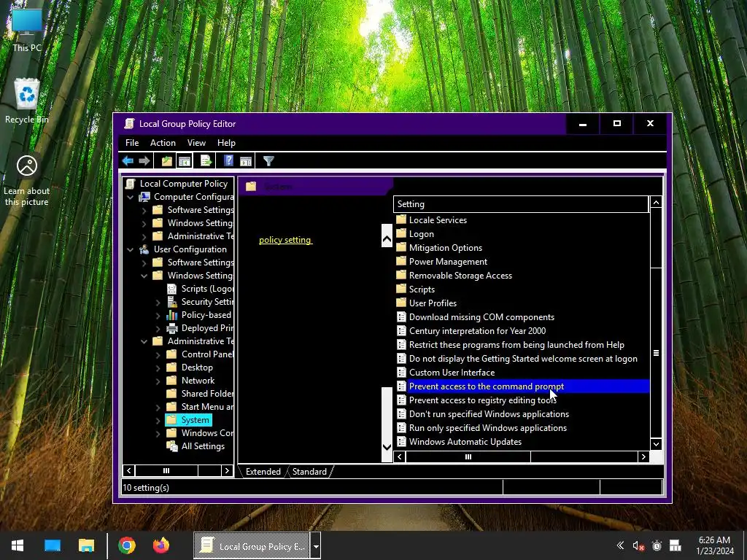Image resolution: width=747 pixels, height=560 pixels.
Task: Select Removable Storage Access folder
Action: [454, 275]
